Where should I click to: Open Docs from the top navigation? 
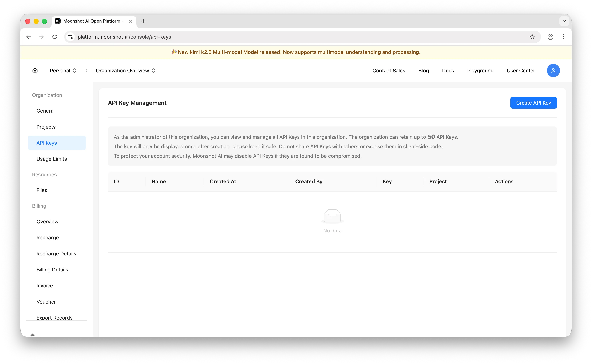coord(448,70)
